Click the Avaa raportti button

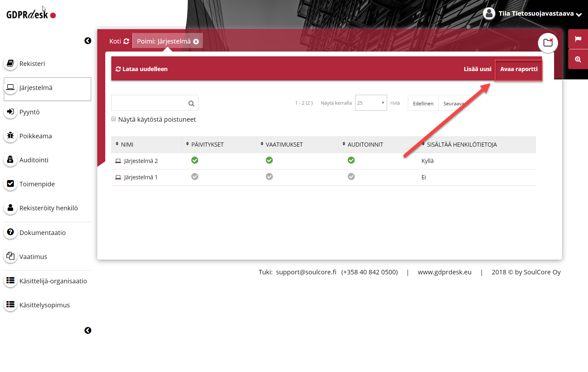point(519,69)
